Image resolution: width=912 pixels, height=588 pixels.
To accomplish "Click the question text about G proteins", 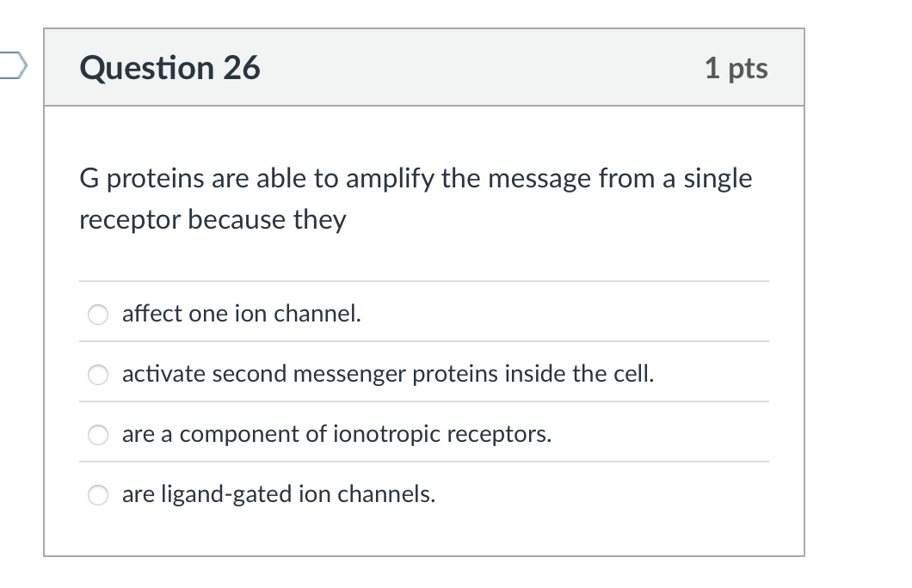I will (x=415, y=198).
